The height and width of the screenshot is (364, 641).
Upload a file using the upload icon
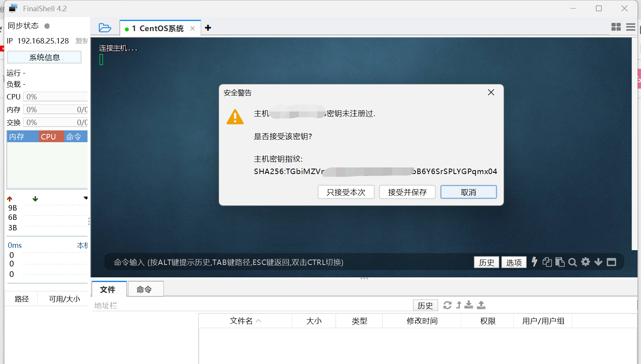point(481,305)
